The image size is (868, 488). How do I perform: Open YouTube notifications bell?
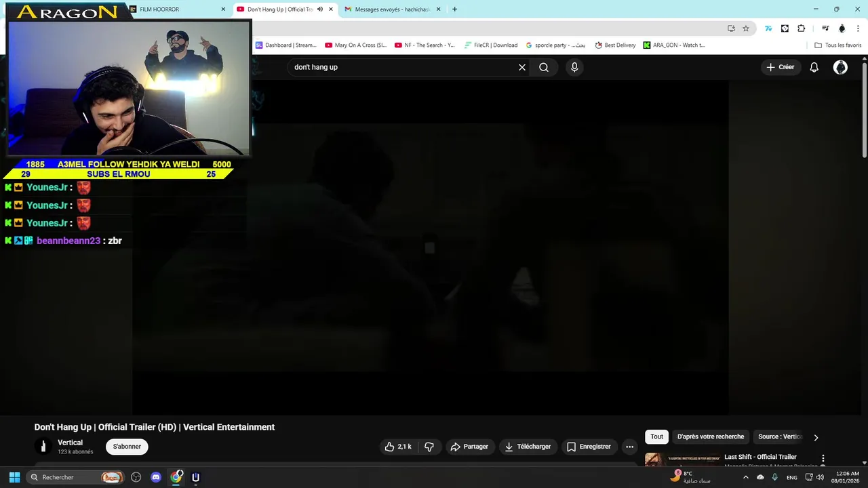(814, 67)
